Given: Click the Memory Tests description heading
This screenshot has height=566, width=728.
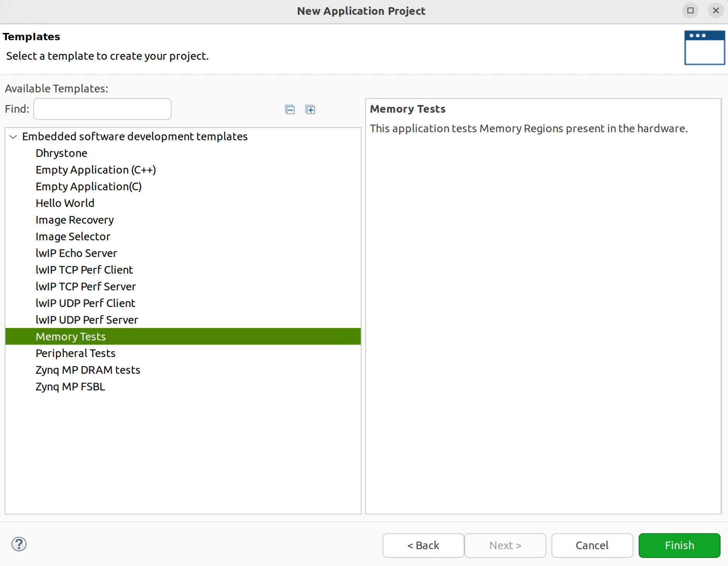Looking at the screenshot, I should pos(408,109).
